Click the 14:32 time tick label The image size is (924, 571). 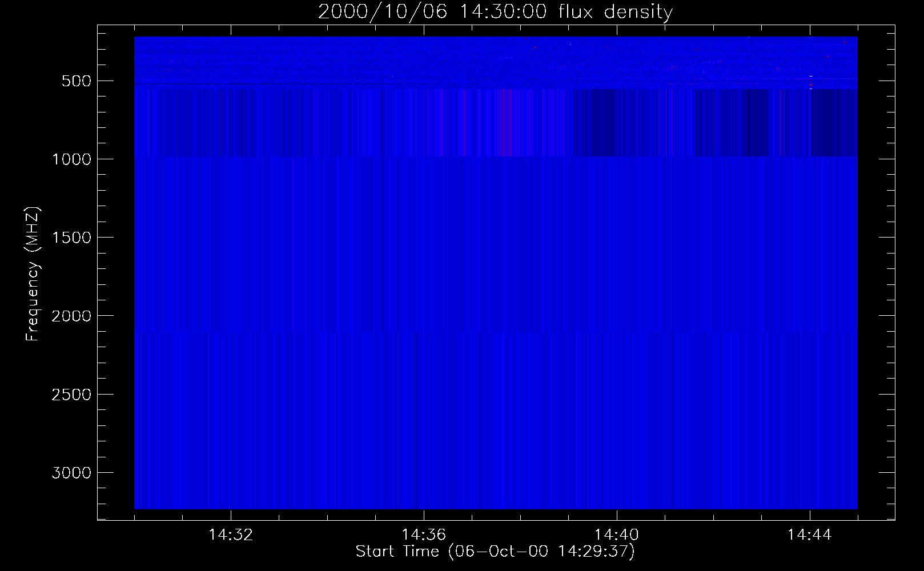(231, 535)
